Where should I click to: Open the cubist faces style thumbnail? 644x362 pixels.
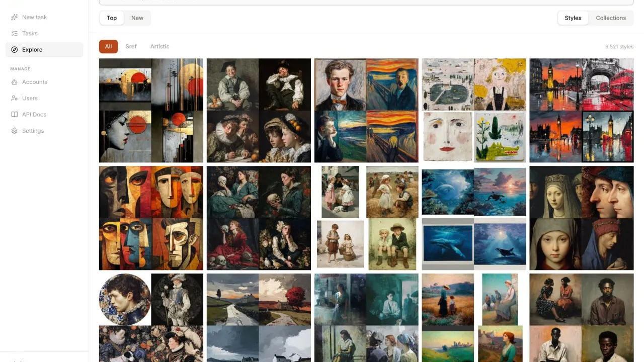point(151,218)
